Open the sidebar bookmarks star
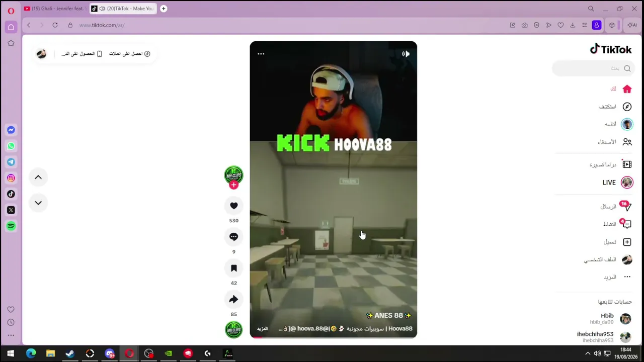 click(x=11, y=43)
